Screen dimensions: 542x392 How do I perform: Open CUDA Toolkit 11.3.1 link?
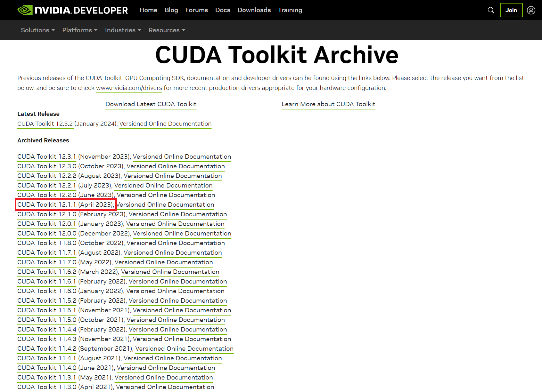(47, 378)
